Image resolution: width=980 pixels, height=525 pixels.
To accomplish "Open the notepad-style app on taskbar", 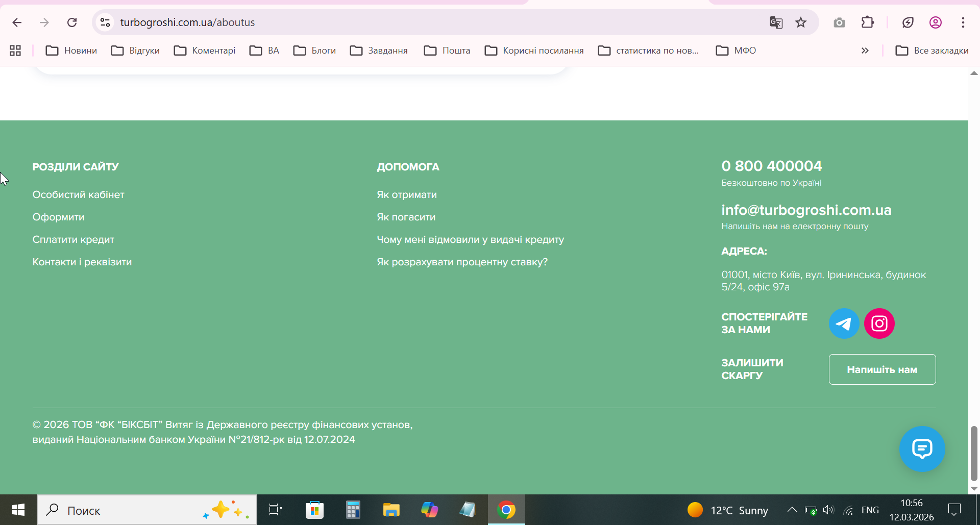I will [x=468, y=510].
